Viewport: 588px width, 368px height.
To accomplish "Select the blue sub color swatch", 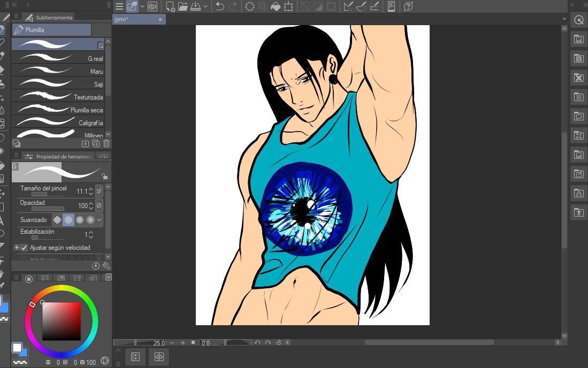I will coord(24,354).
